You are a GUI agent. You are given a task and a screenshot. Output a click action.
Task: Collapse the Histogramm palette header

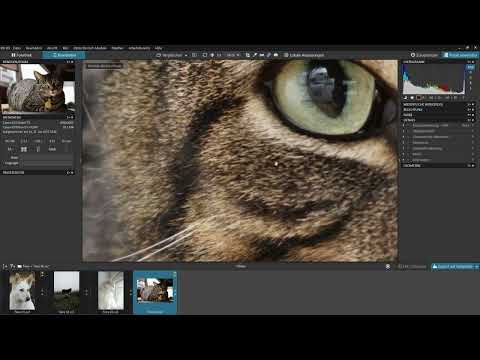point(438,62)
